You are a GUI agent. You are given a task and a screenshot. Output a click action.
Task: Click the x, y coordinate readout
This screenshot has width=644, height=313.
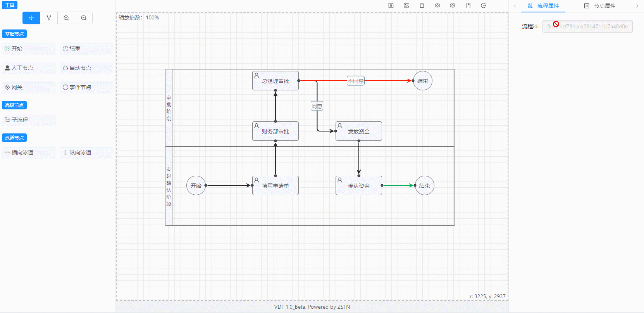coord(487,296)
